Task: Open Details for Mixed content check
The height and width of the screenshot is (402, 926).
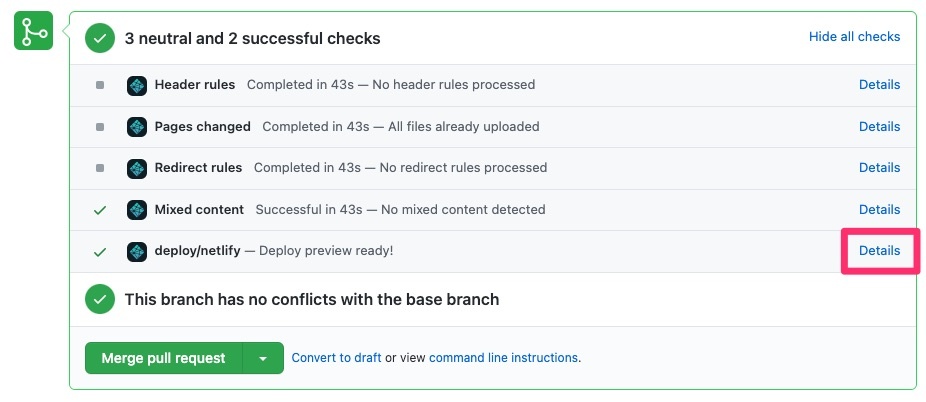Action: point(879,210)
